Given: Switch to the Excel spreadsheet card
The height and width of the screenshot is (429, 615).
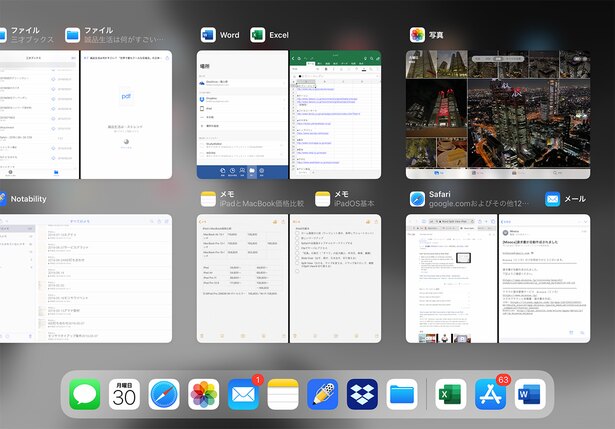Looking at the screenshot, I should 335,115.
